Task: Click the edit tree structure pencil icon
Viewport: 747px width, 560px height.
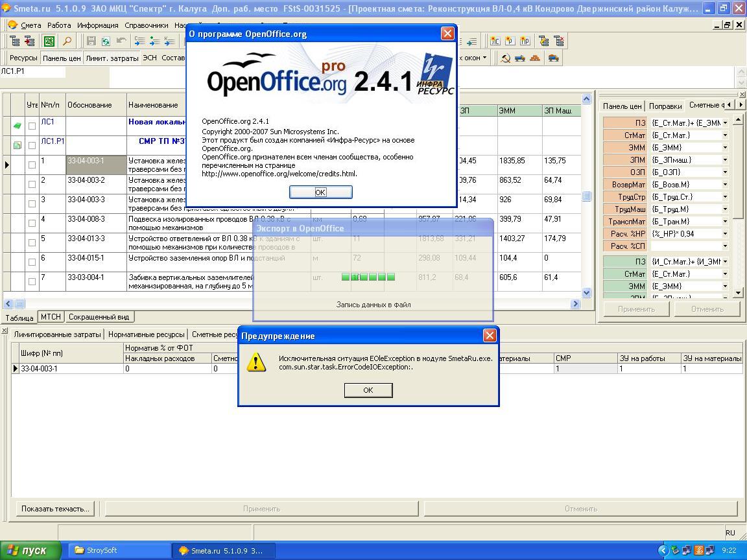Action: tap(543, 41)
